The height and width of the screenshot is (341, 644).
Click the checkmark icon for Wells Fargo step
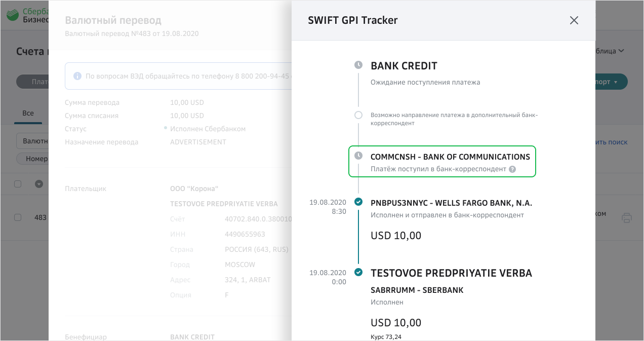click(x=358, y=202)
